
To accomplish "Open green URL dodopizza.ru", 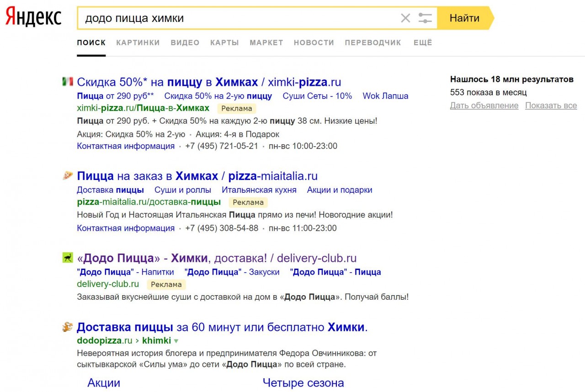I will coord(105,341).
